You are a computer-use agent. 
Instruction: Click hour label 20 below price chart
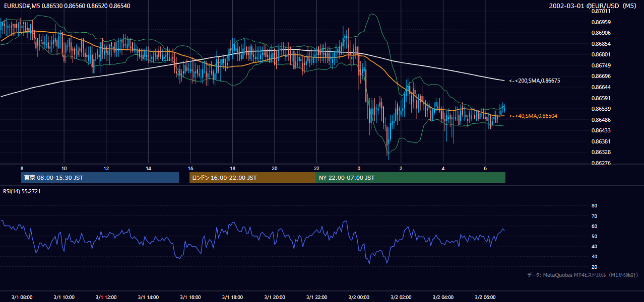(x=275, y=168)
